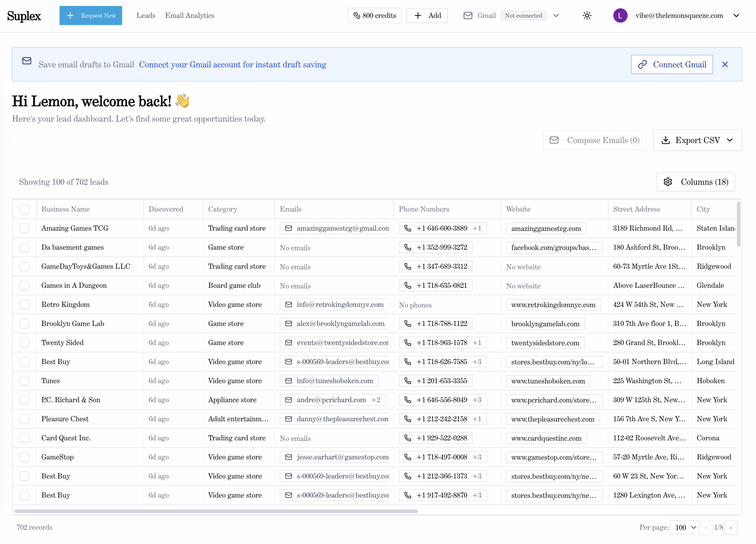Select the Amazing Games TCG row checkbox

click(x=24, y=228)
